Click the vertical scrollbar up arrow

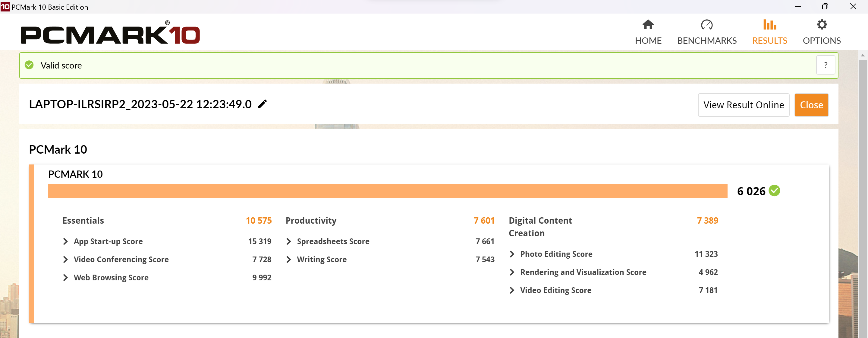click(x=862, y=55)
